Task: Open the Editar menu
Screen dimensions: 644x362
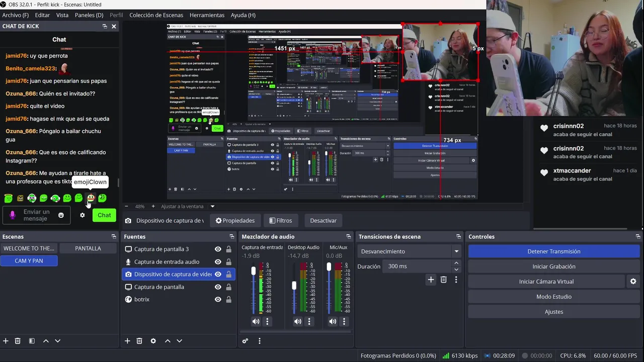Action: point(42,15)
